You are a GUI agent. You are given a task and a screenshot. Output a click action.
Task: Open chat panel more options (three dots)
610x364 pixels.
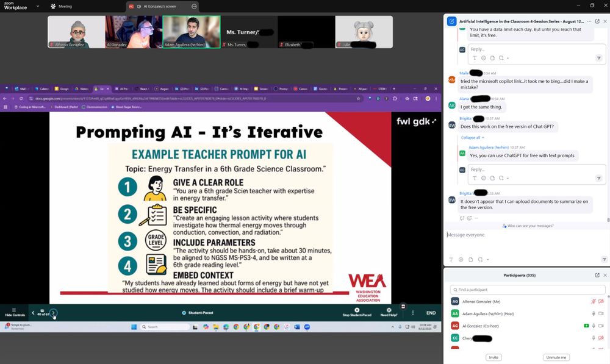[589, 21]
